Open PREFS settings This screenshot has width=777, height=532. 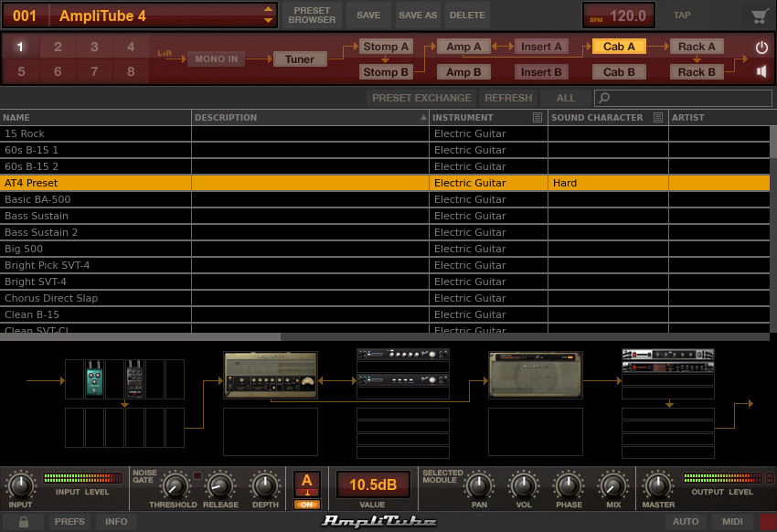tap(69, 522)
